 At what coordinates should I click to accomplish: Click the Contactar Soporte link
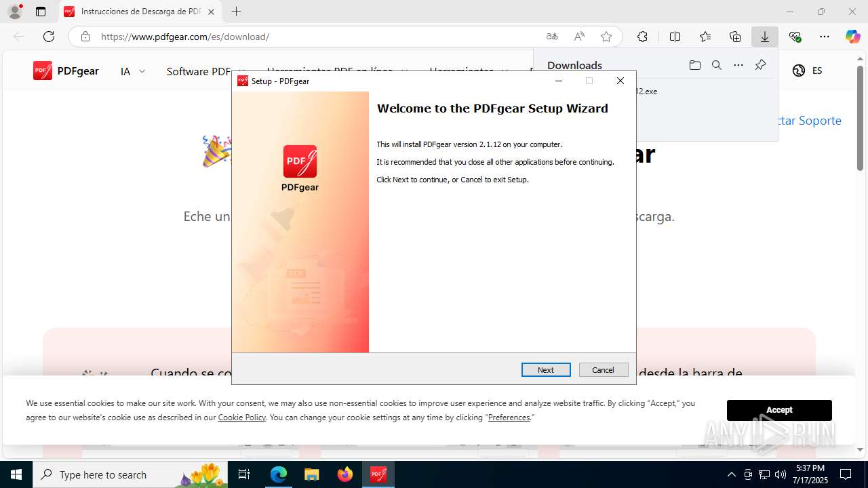click(808, 121)
